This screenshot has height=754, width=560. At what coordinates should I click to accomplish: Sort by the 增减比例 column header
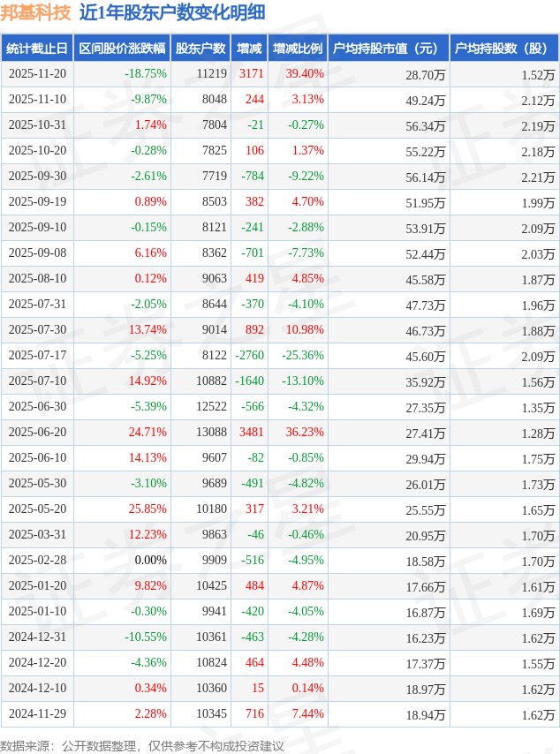coord(298,49)
